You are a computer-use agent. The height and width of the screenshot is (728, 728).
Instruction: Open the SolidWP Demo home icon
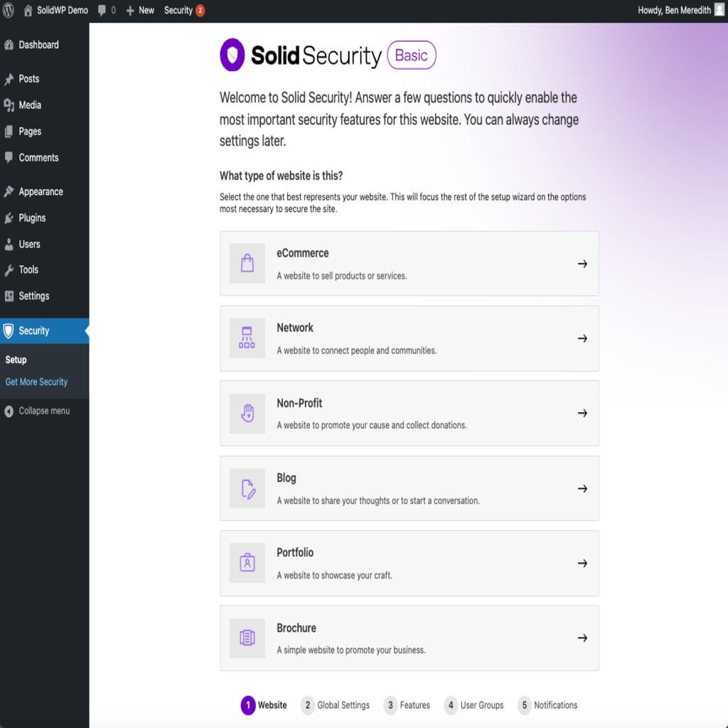[x=28, y=10]
